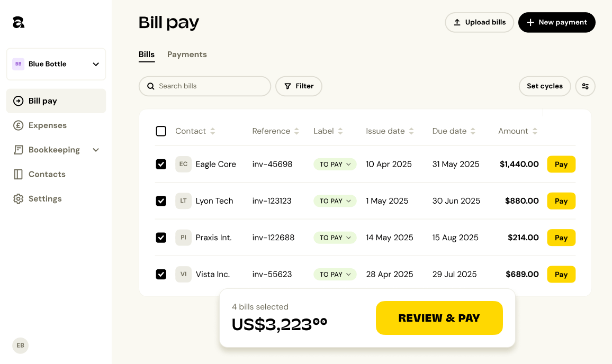Deselect the Praxis Int. bill checkbox
Viewport: 612px width, 364px height.
pyautogui.click(x=161, y=238)
